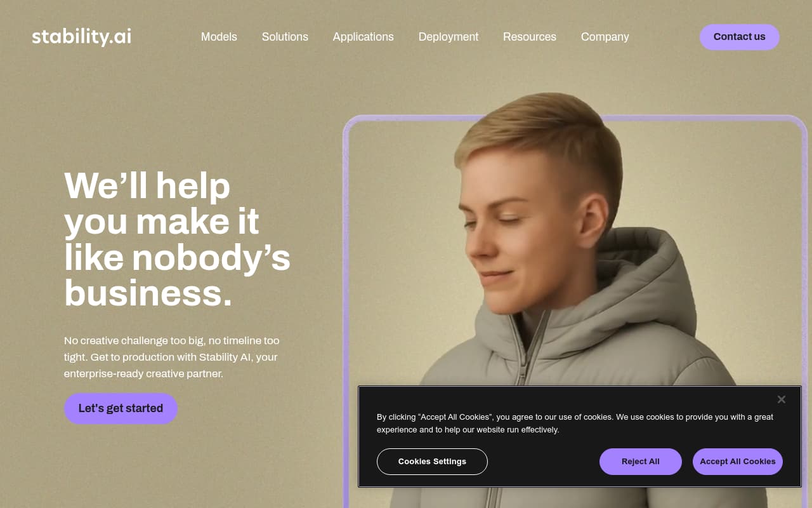This screenshot has width=812, height=508.
Task: Open the Applications dropdown
Action: pos(363,37)
